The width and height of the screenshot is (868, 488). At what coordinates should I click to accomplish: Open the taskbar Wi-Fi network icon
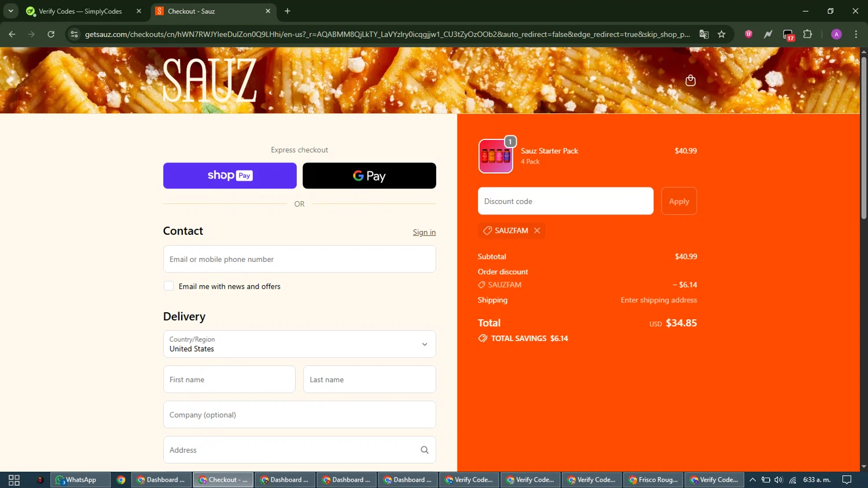[x=793, y=480]
